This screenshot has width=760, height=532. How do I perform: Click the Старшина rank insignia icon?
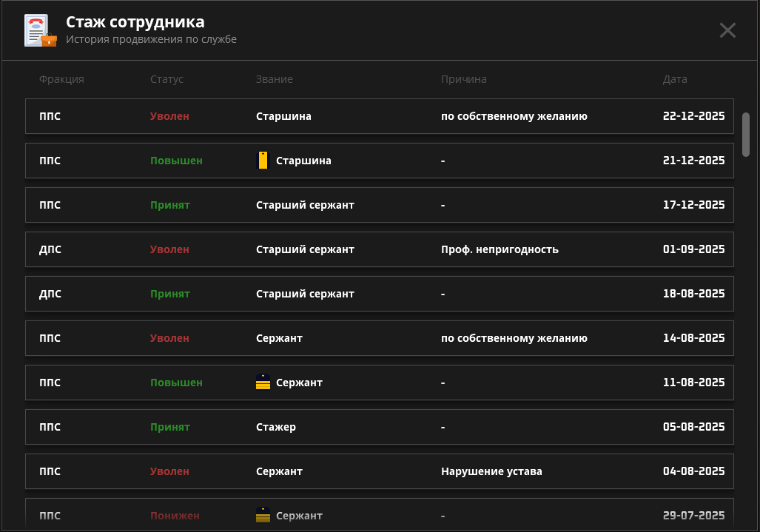point(263,161)
